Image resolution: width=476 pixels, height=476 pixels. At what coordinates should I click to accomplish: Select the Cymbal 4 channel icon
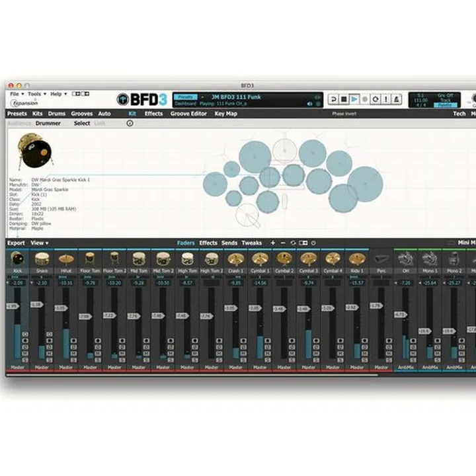point(333,259)
